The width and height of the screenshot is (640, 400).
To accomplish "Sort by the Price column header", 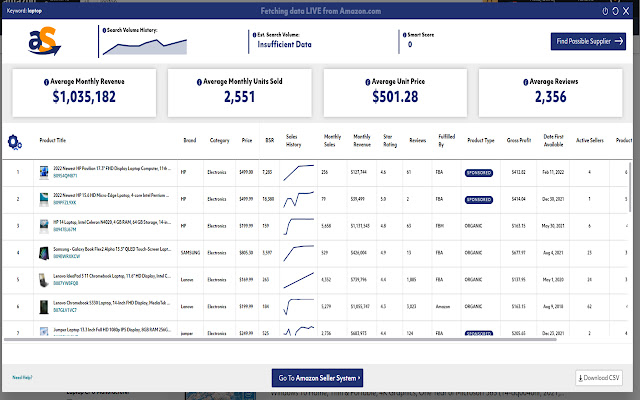I will coord(247,140).
